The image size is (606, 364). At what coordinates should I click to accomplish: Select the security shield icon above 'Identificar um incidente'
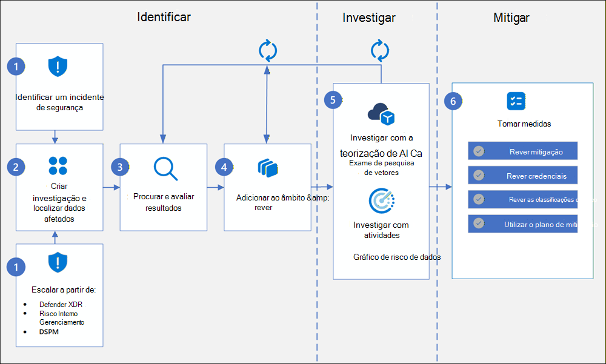58,67
